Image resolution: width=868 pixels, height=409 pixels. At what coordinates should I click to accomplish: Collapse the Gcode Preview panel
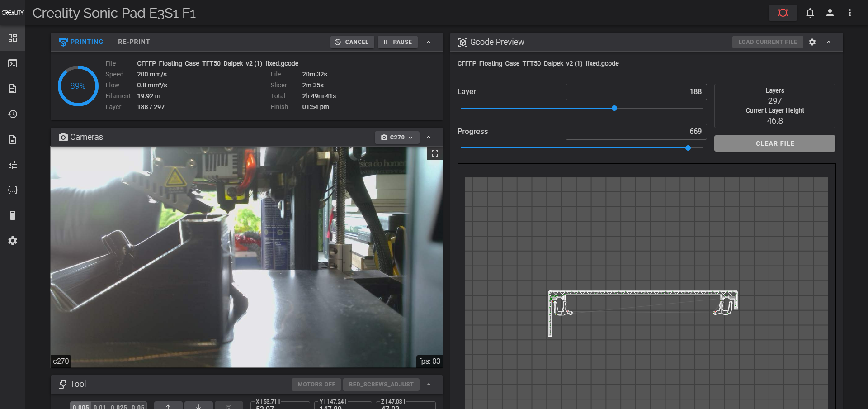[x=829, y=42]
